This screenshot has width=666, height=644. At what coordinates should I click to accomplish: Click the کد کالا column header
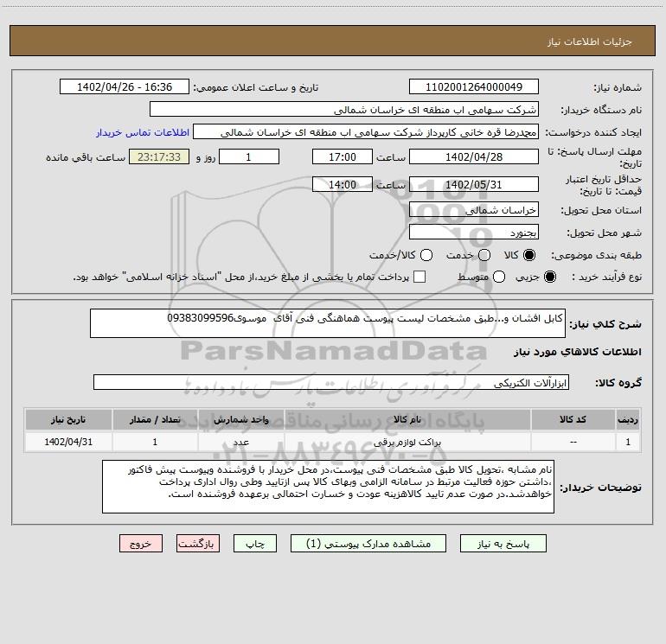tap(573, 419)
